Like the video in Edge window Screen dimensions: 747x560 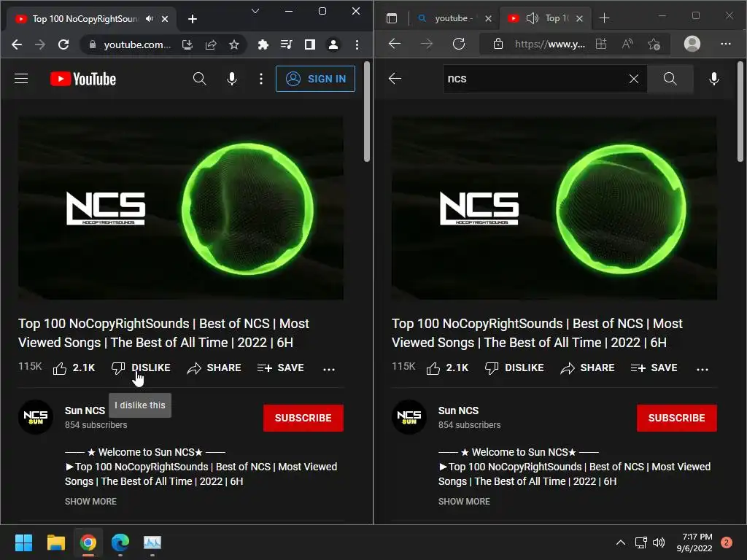(447, 368)
